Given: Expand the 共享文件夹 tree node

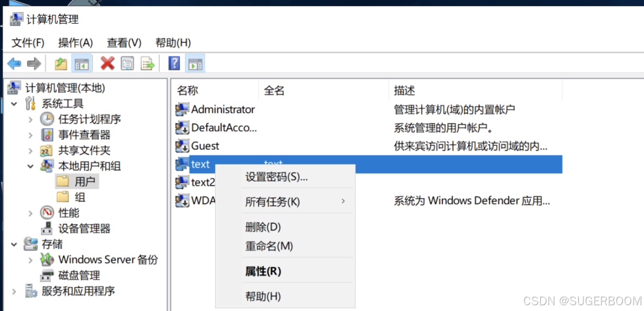Looking at the screenshot, I should pyautogui.click(x=31, y=150).
